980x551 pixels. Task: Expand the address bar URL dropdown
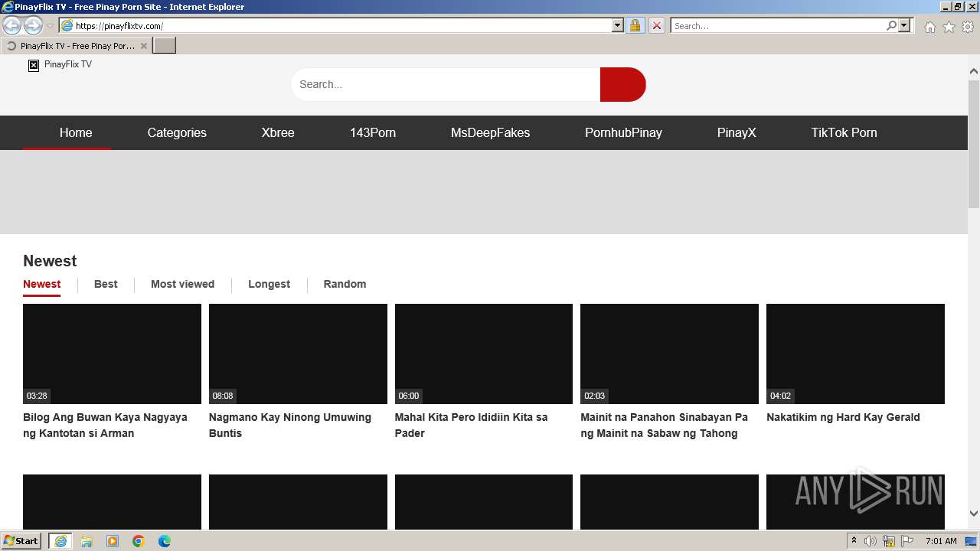(x=618, y=25)
